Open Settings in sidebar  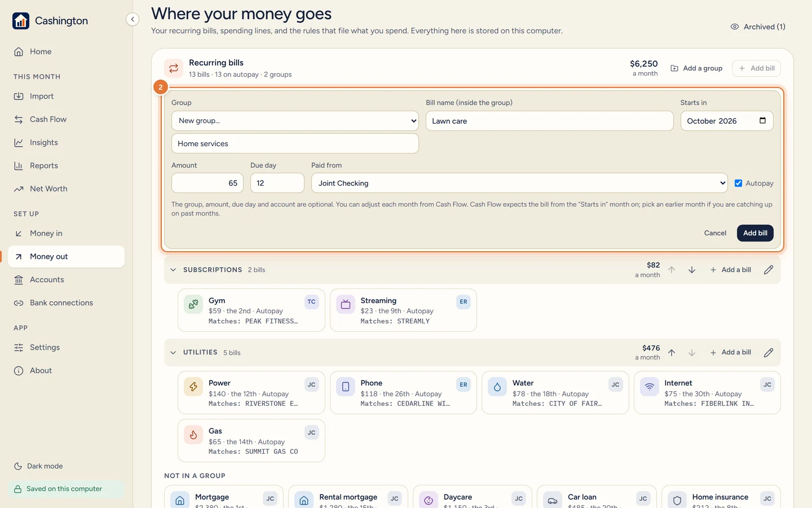(x=66, y=347)
